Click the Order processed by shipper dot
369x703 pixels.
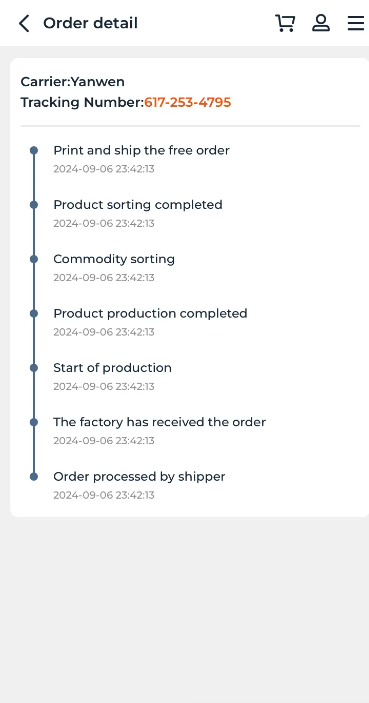(x=34, y=477)
